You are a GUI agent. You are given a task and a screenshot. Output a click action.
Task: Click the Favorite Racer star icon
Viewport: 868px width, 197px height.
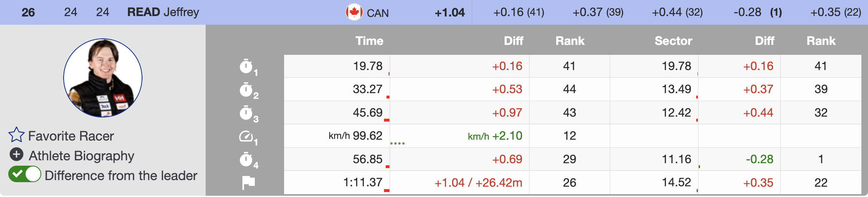tap(17, 135)
